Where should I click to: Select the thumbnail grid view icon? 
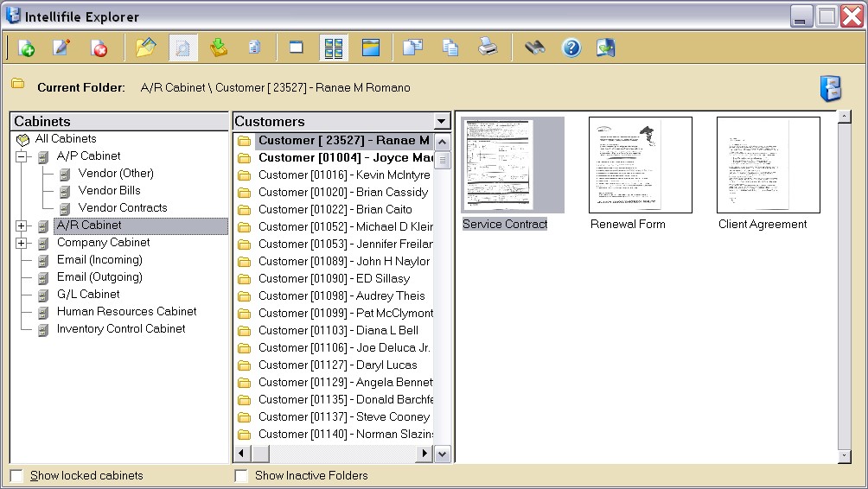pyautogui.click(x=333, y=48)
